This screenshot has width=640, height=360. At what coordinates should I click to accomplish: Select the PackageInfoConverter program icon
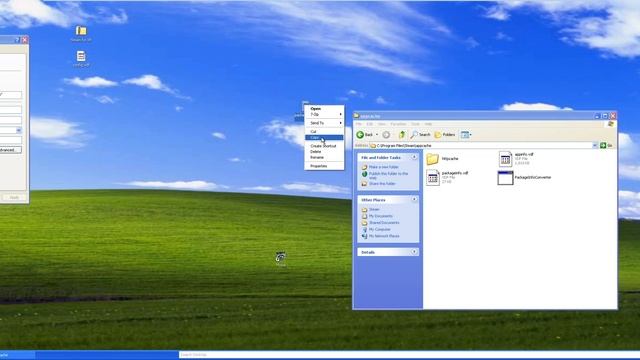tap(505, 178)
